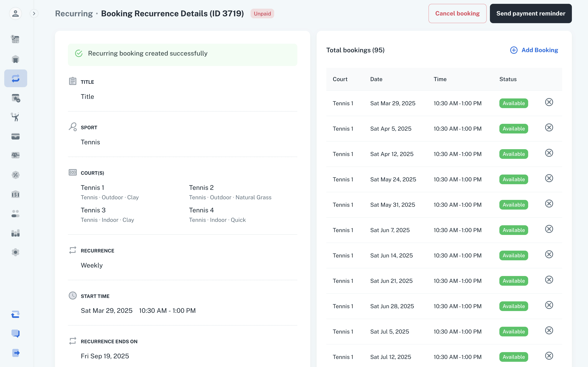The height and width of the screenshot is (367, 588).
Task: Remove the Sat May 31, 2025 booking
Action: (x=549, y=204)
